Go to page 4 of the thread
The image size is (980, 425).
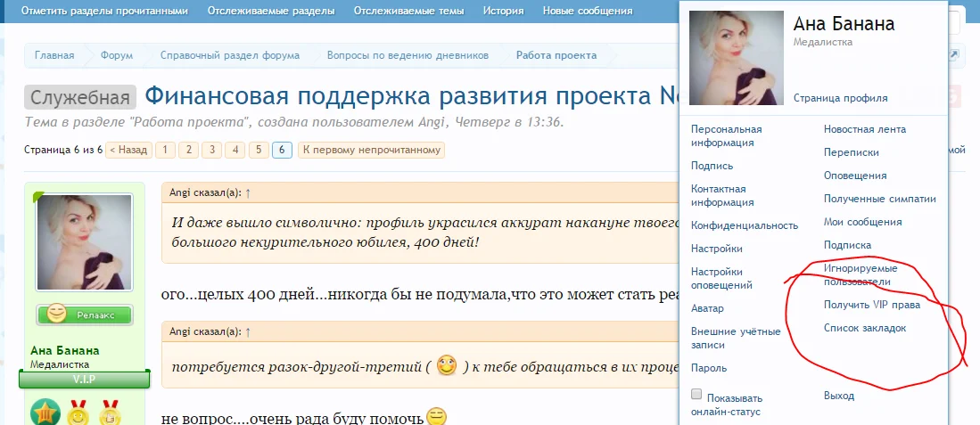(235, 150)
